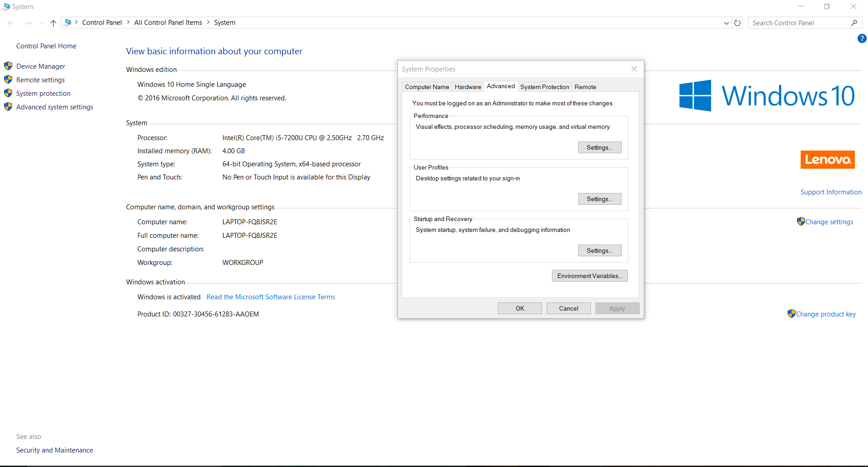The height and width of the screenshot is (467, 868).
Task: Click the Back navigation arrow
Action: (x=11, y=23)
